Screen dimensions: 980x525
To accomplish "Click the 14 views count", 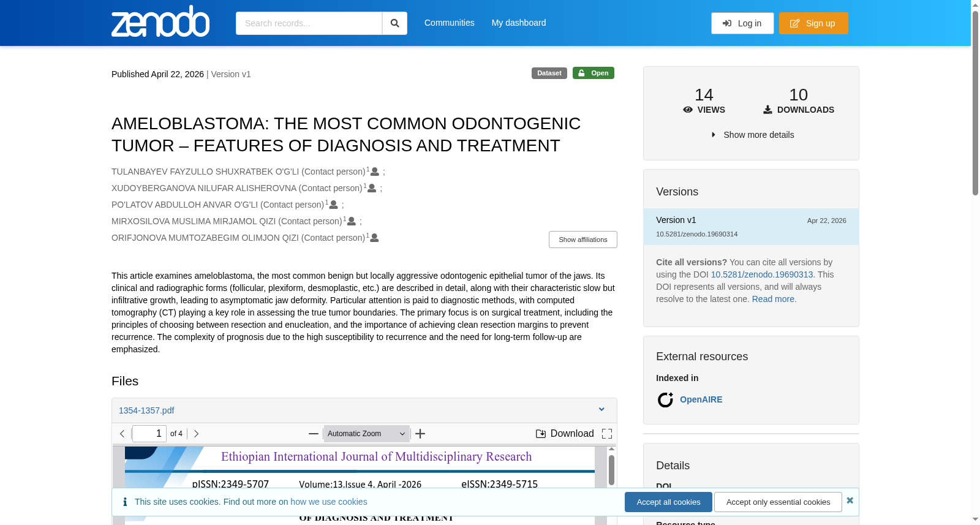I will coord(704,95).
